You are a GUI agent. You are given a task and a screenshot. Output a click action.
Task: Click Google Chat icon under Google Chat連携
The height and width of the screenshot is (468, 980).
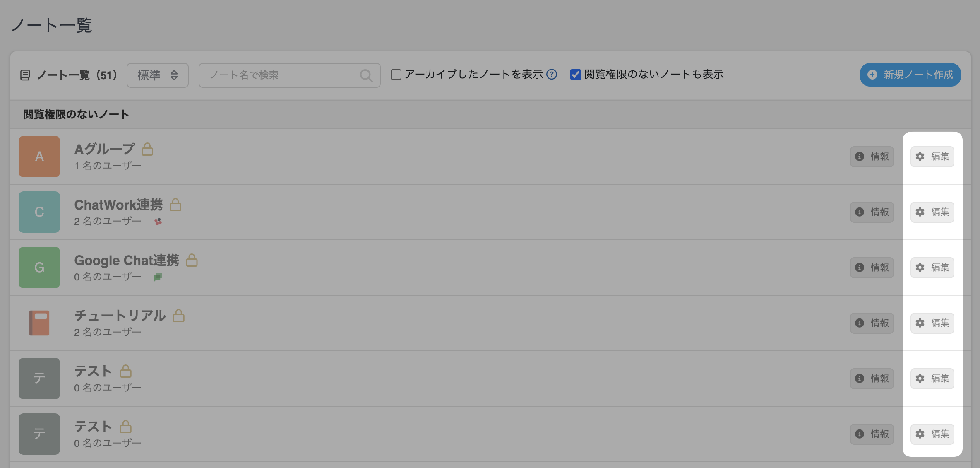[158, 277]
